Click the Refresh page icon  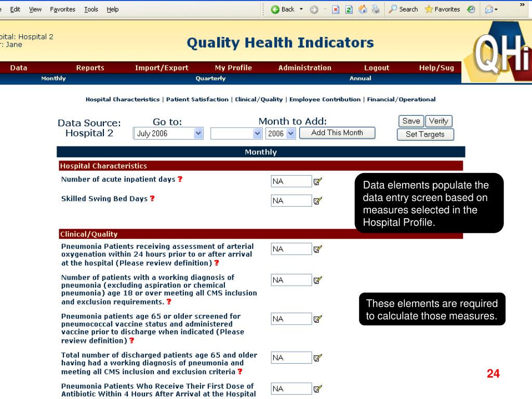click(349, 9)
